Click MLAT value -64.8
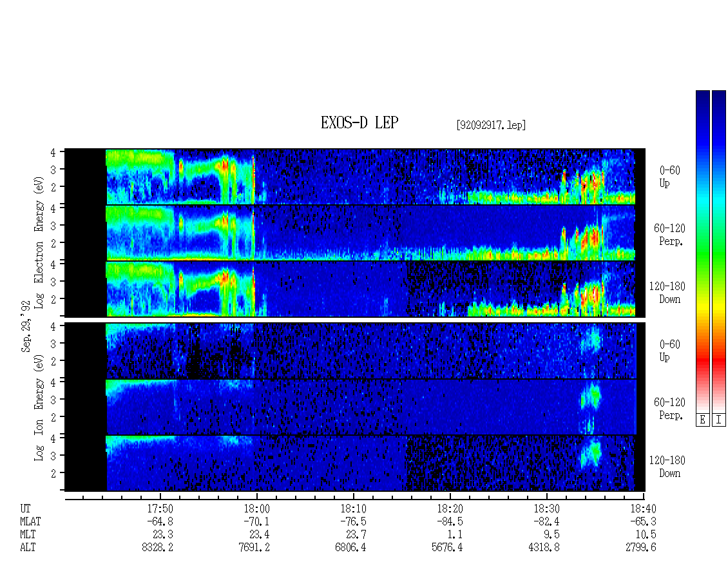Viewport: 728px width, 564px height. tap(160, 521)
